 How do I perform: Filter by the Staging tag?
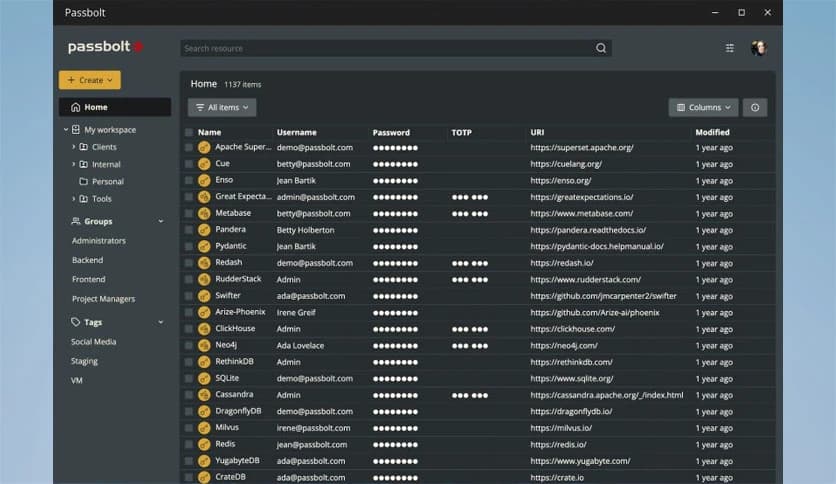84,361
